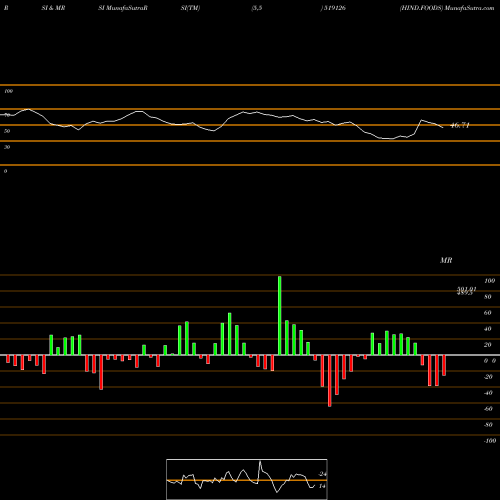Click the tallest green MR bar
Screen dimensions: 500x500
279,315
